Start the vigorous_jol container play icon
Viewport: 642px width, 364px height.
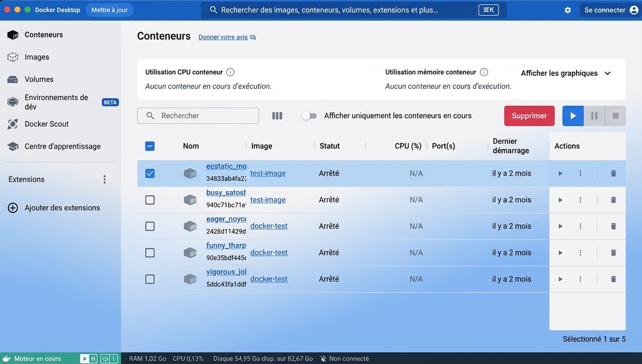[560, 279]
